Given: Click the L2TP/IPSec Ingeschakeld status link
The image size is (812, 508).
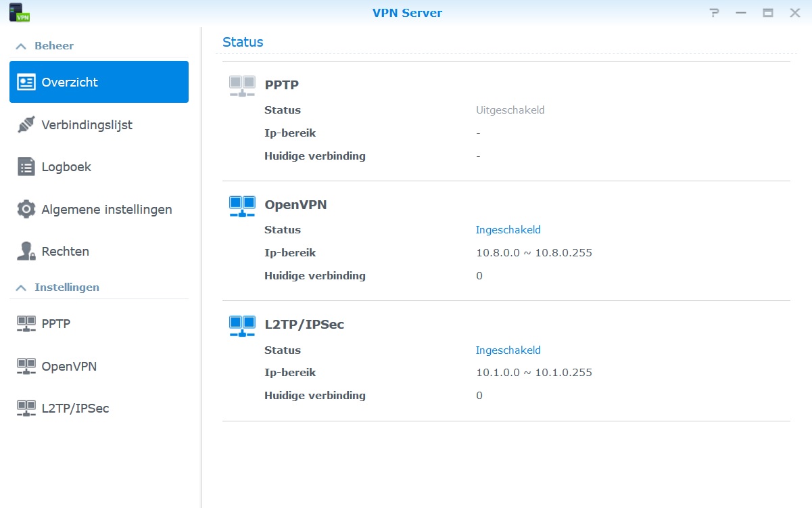Looking at the screenshot, I should coord(508,350).
